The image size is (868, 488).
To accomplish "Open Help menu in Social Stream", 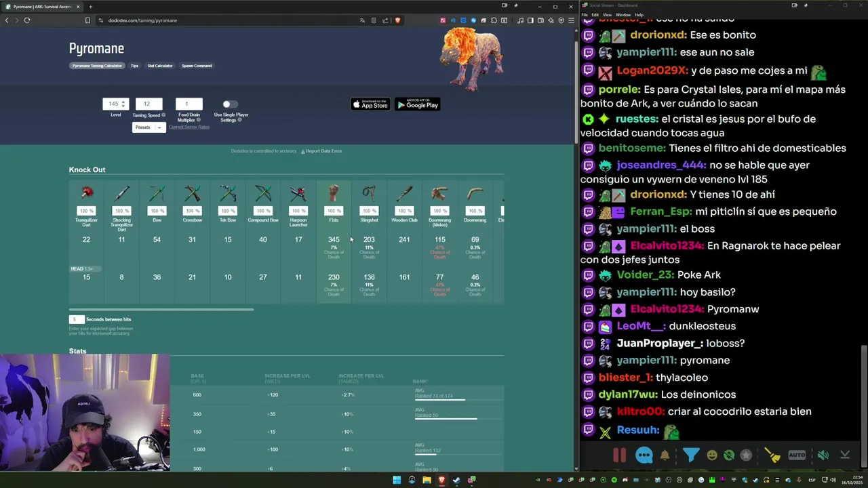I will (639, 15).
